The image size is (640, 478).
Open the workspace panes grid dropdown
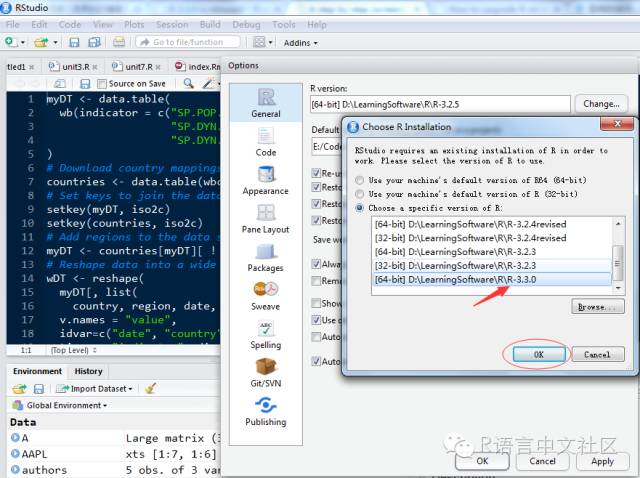point(262,42)
